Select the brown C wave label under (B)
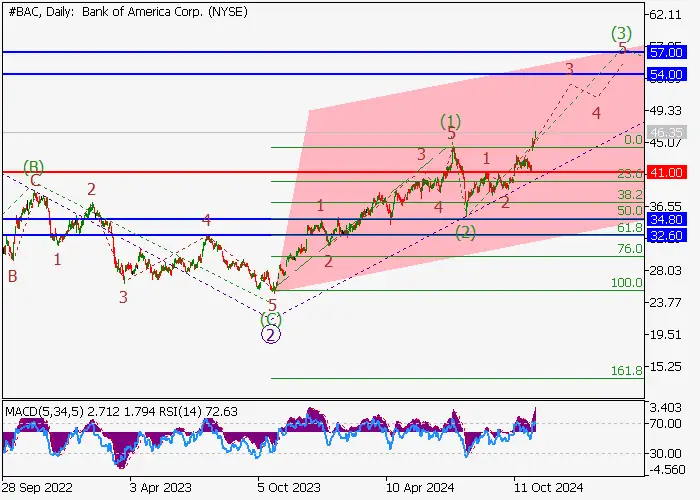This screenshot has width=700, height=500. tap(36, 180)
